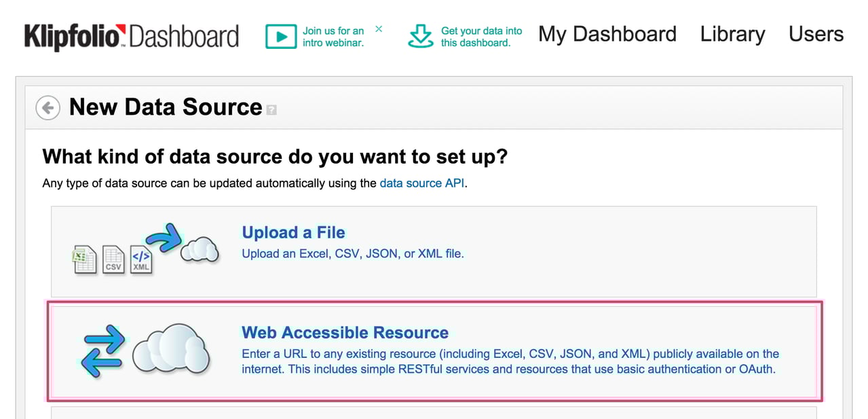Follow the data source API link
This screenshot has width=868, height=419.
click(422, 183)
